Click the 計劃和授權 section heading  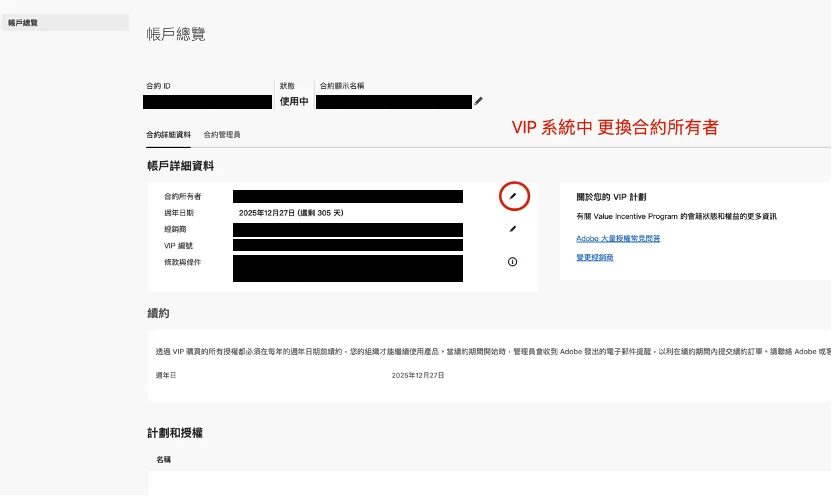(x=175, y=433)
